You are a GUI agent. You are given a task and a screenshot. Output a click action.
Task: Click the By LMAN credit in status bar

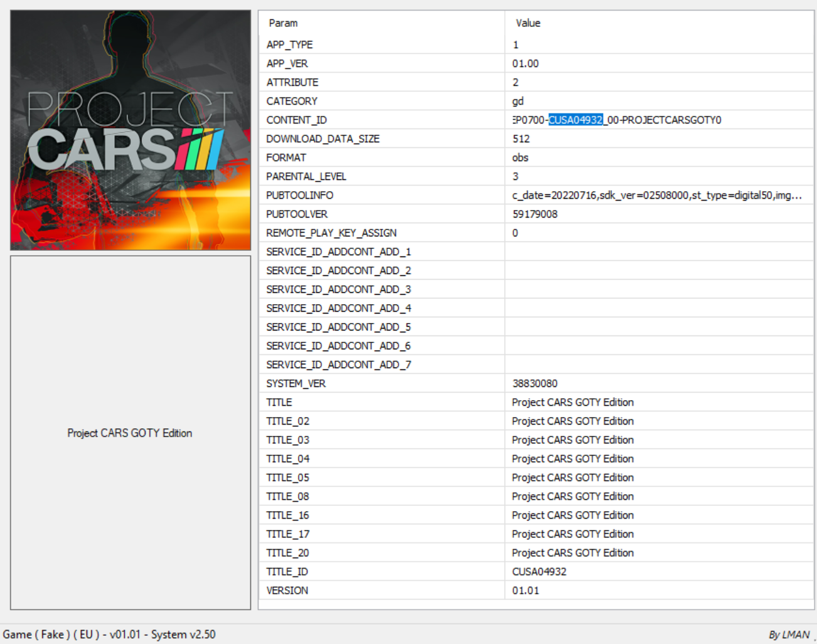pyautogui.click(x=789, y=635)
